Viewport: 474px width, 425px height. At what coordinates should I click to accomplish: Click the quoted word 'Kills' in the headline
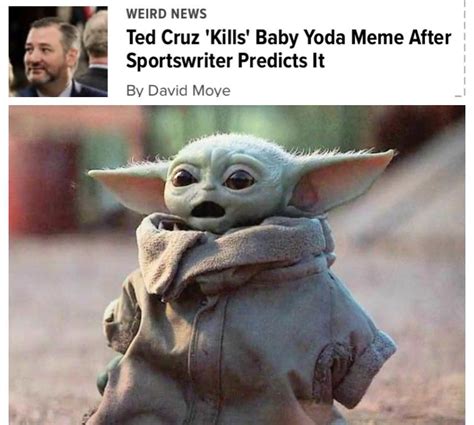pyautogui.click(x=227, y=37)
